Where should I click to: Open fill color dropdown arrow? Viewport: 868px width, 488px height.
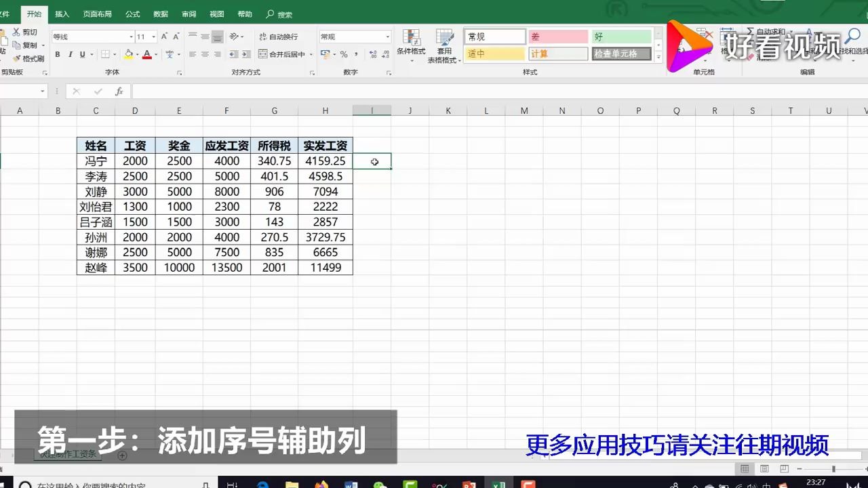point(137,54)
